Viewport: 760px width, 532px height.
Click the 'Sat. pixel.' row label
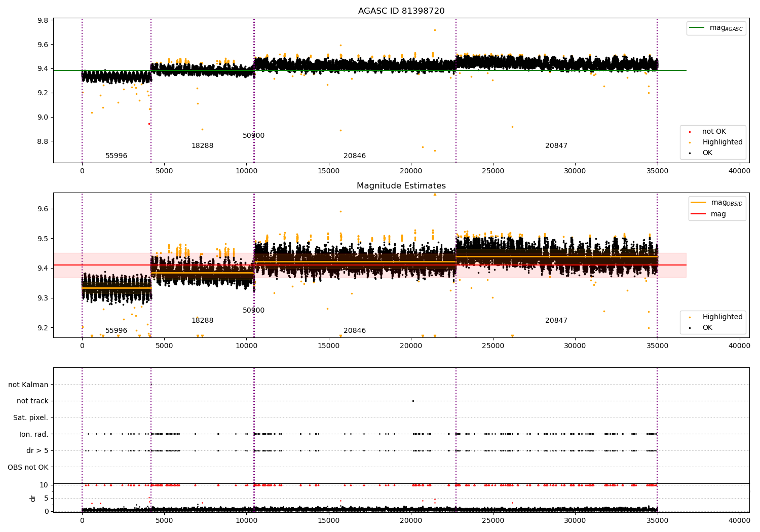pos(31,417)
